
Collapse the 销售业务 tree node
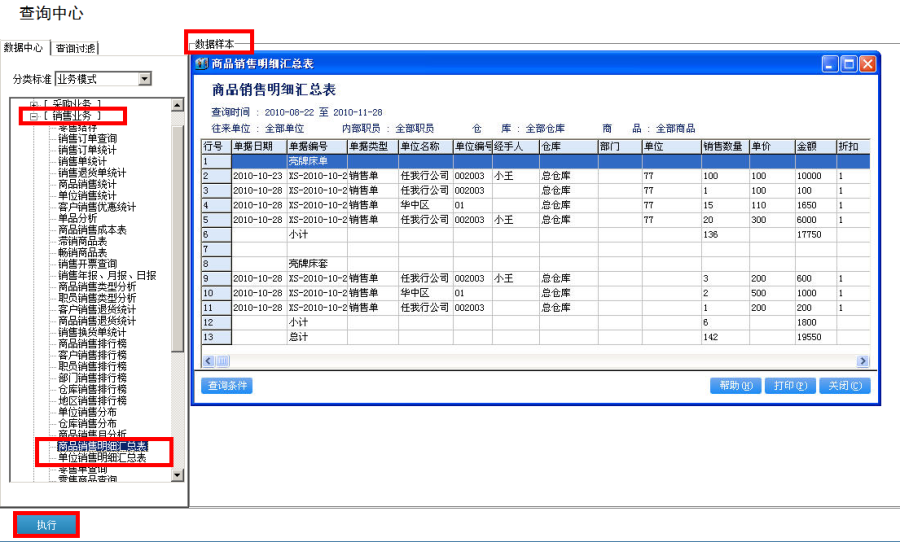point(34,117)
